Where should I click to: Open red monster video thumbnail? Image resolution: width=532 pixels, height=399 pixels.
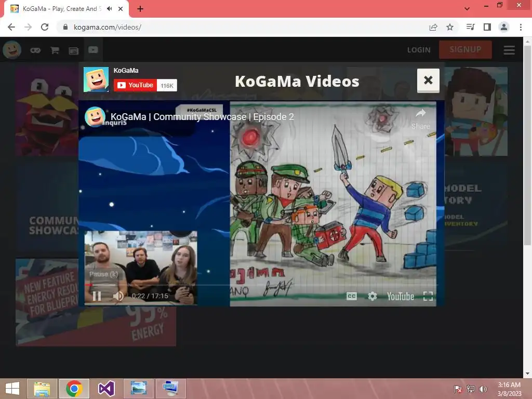coord(47,111)
